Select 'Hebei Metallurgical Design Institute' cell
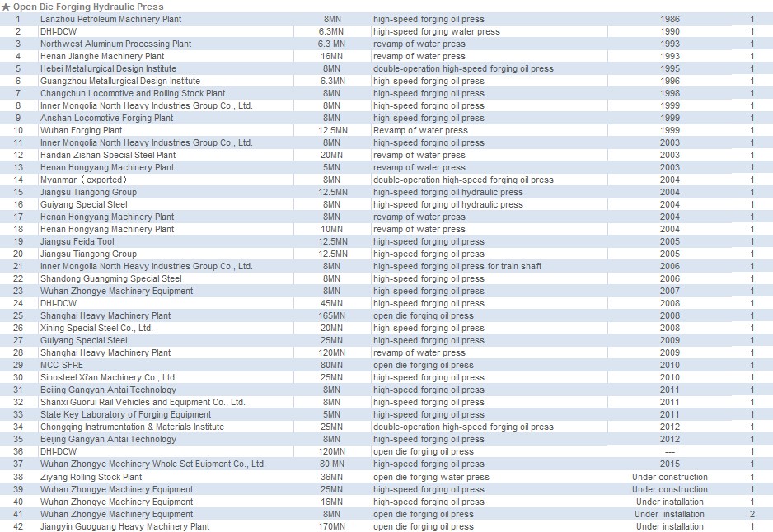This screenshot has width=773, height=532. [x=108, y=68]
